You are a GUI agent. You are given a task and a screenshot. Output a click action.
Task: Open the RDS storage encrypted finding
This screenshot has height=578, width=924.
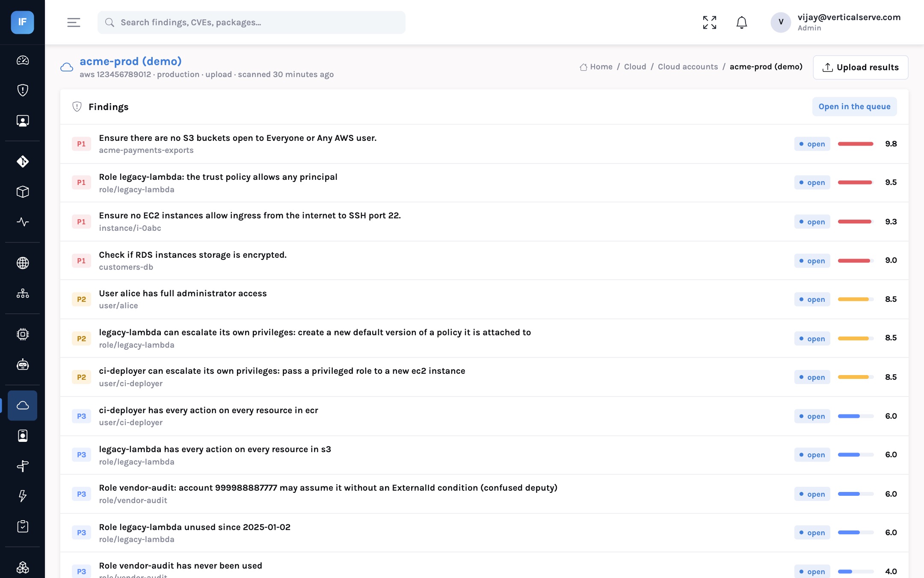tap(484, 261)
